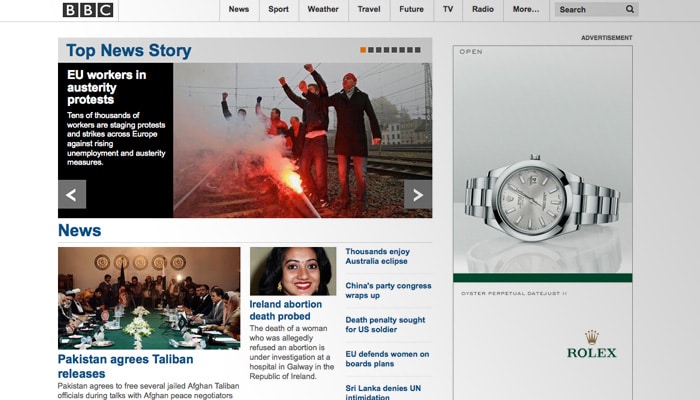The image size is (700, 400).
Task: Open the News tab
Action: tap(239, 10)
